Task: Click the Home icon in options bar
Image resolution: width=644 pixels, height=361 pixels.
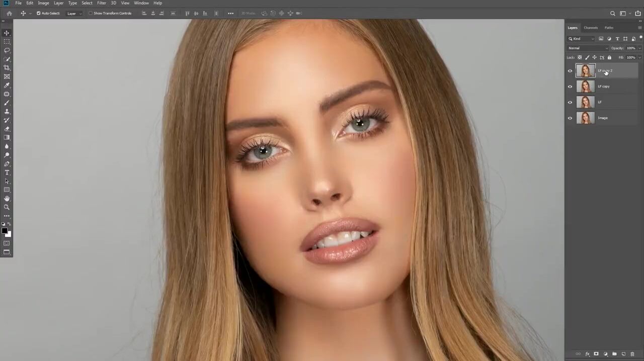Action: 9,13
